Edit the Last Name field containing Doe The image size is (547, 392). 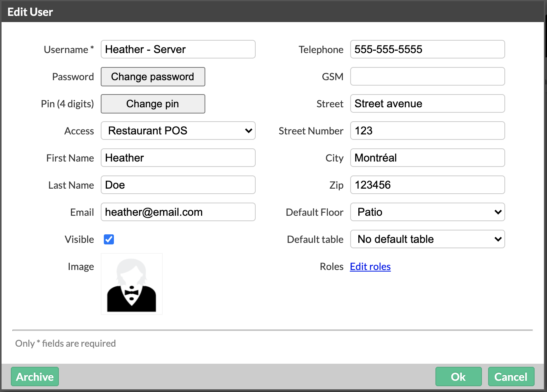pyautogui.click(x=178, y=185)
